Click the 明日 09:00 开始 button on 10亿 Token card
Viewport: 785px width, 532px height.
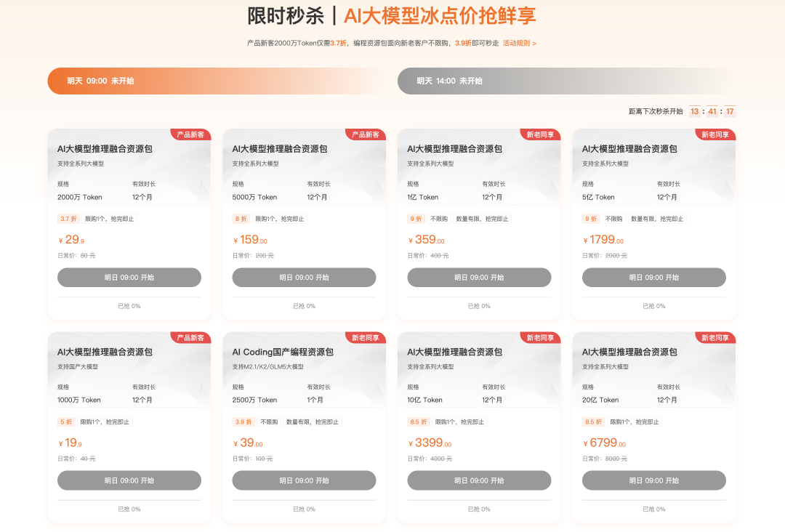tap(479, 480)
